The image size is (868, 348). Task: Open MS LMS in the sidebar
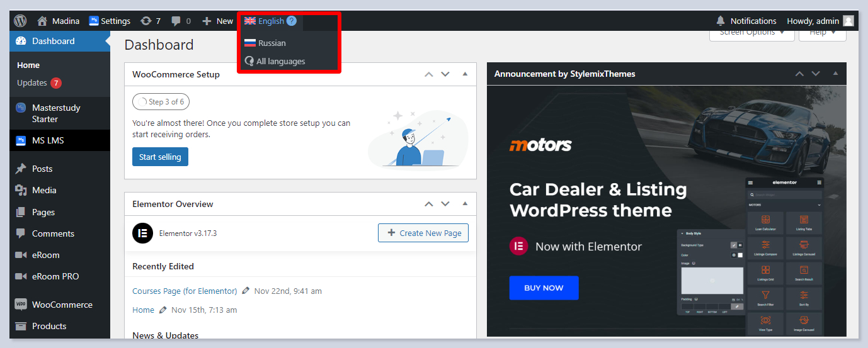tap(48, 140)
